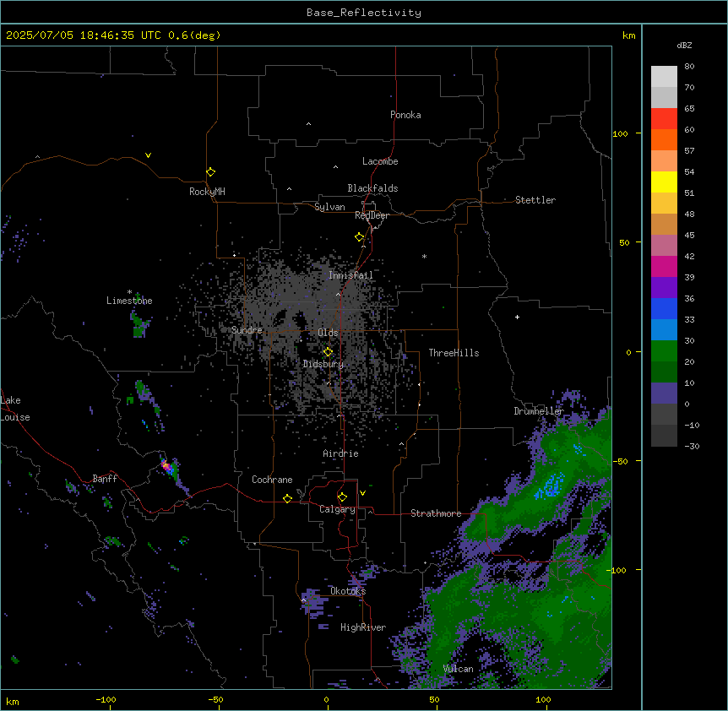This screenshot has width=728, height=711.
Task: Click the green echo patch below Limestone
Action: tap(139, 325)
